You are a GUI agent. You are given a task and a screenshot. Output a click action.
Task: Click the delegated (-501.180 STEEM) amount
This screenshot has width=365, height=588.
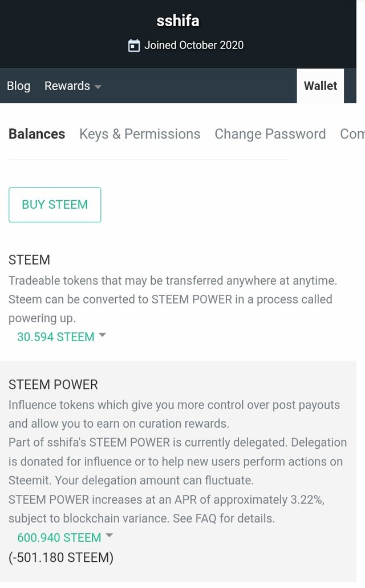coord(61,557)
